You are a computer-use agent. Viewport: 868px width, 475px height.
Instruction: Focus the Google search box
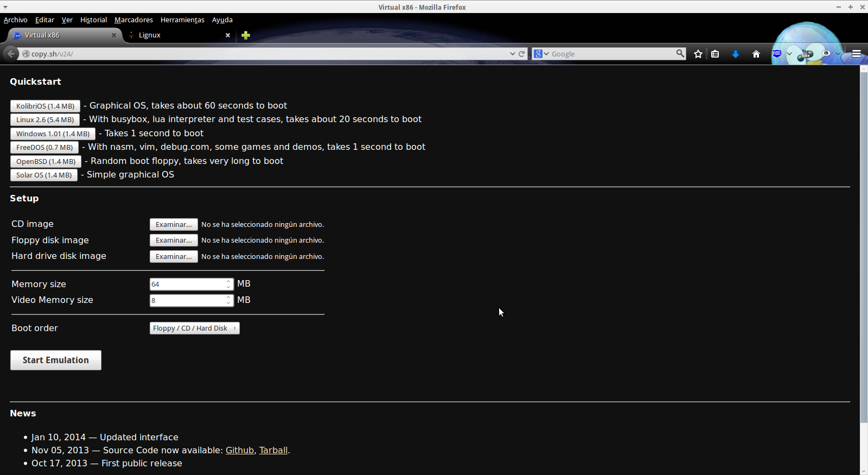613,54
